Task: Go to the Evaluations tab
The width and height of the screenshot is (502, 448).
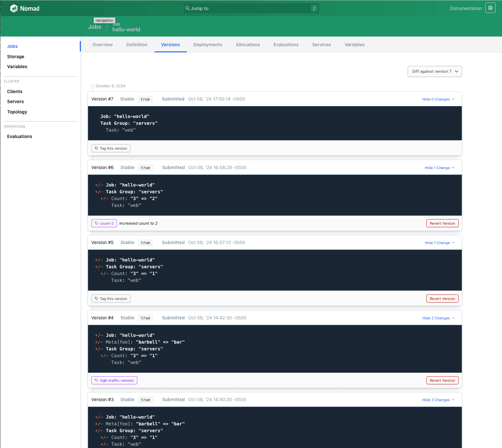Action: tap(286, 45)
